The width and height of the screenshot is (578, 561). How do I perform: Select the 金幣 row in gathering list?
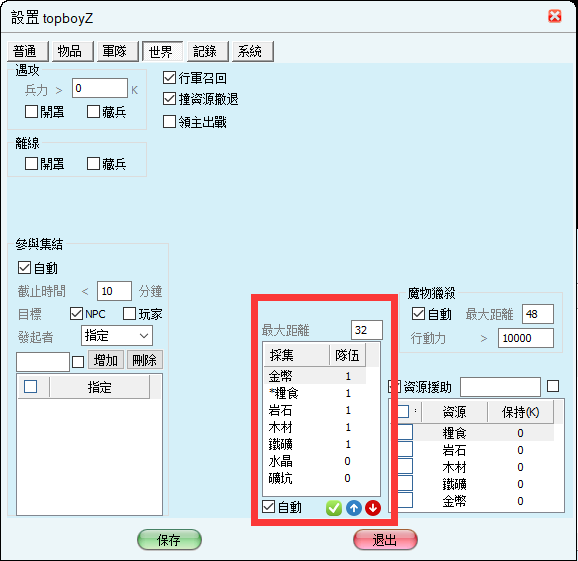315,376
